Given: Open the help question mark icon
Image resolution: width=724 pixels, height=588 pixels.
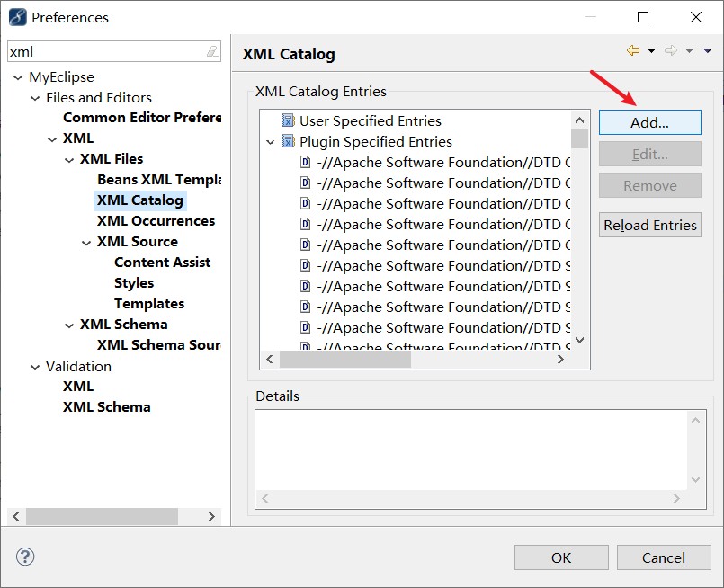Looking at the screenshot, I should 25,557.
